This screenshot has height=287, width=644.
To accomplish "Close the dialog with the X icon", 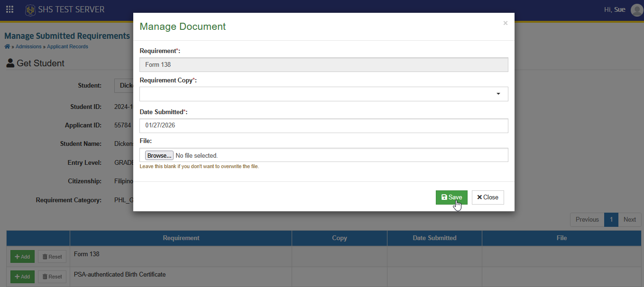I will tap(506, 23).
